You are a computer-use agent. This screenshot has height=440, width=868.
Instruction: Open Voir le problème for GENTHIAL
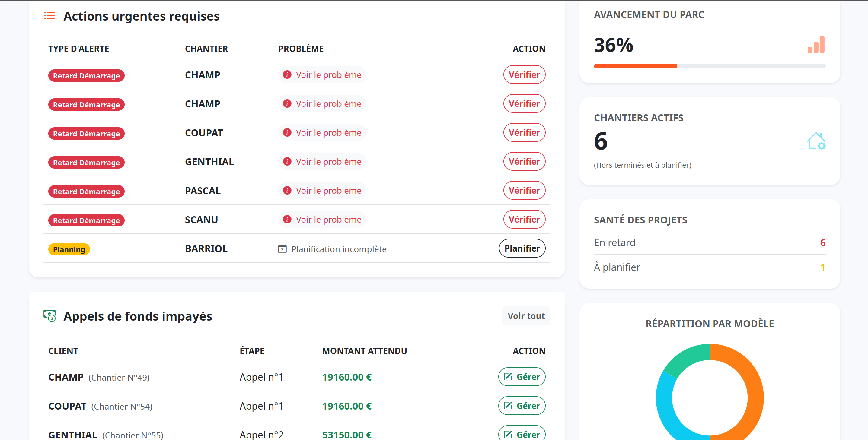pyautogui.click(x=322, y=162)
